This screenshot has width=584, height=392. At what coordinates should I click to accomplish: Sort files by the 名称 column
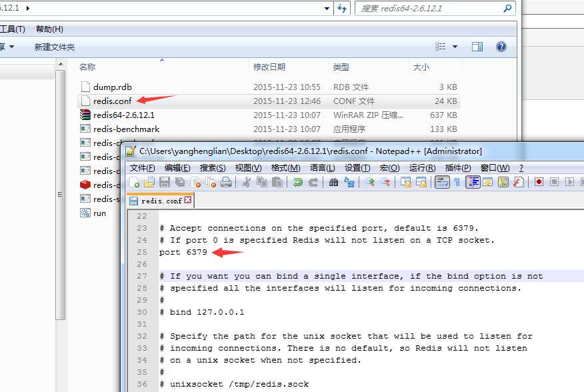pyautogui.click(x=87, y=67)
